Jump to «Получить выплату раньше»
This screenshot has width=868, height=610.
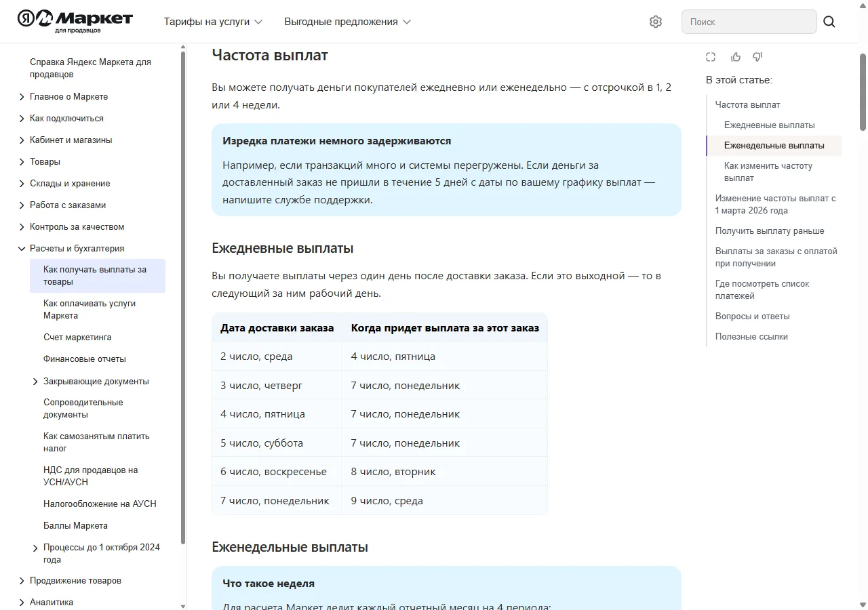770,231
